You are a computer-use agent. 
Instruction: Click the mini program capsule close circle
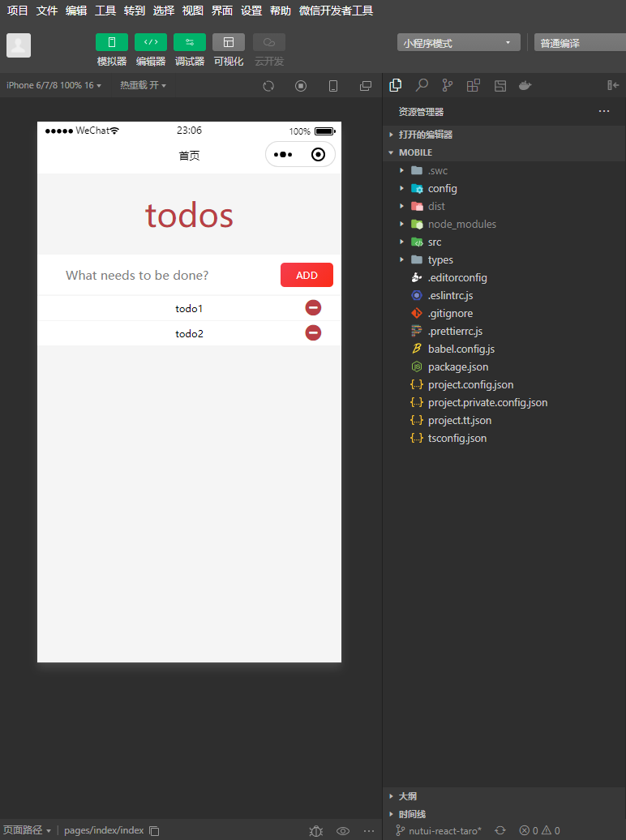coord(318,155)
